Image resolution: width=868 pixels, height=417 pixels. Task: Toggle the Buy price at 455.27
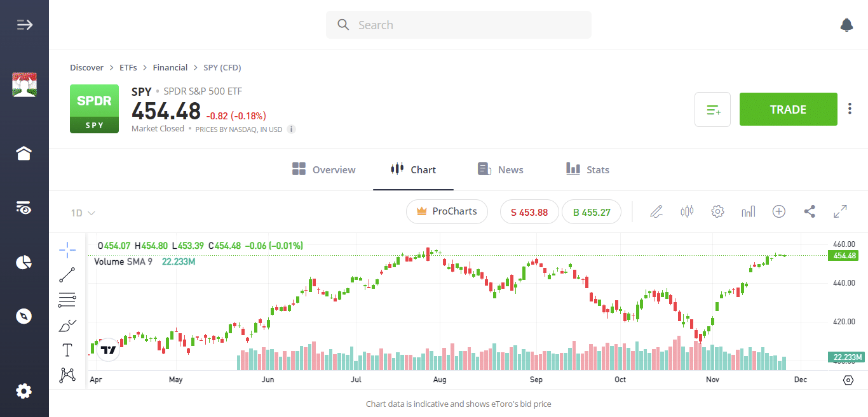(x=592, y=211)
